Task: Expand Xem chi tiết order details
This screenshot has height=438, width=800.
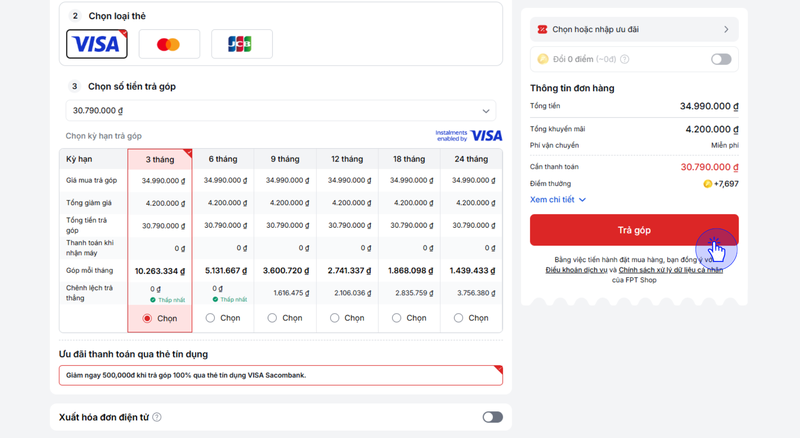Action: tap(558, 200)
